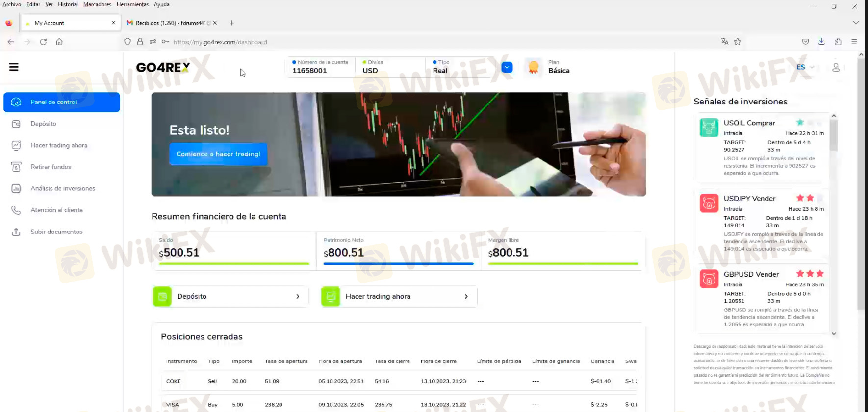Open Atención al cliente page

click(x=56, y=210)
